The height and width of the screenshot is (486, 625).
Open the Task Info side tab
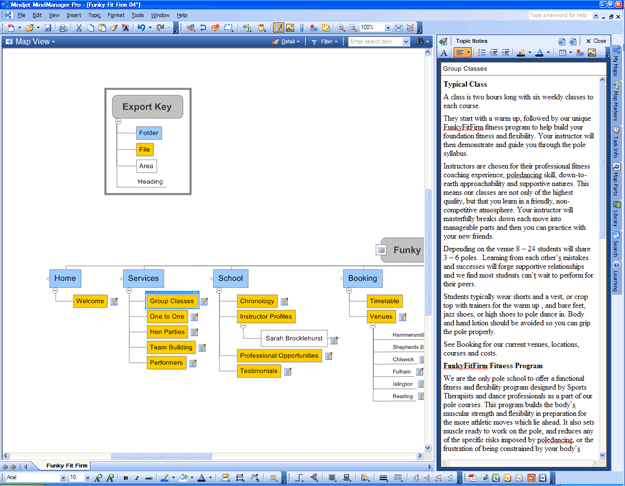615,141
